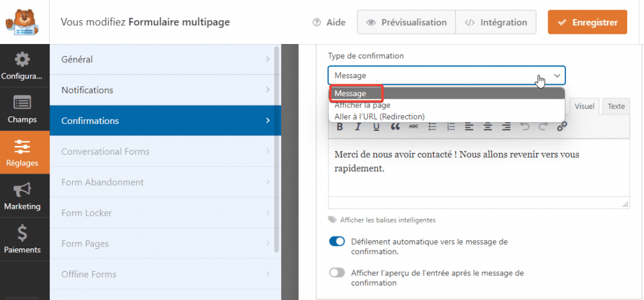This screenshot has width=644, height=300.
Task: Open the Paiements dollar sidebar section
Action: tap(25, 239)
